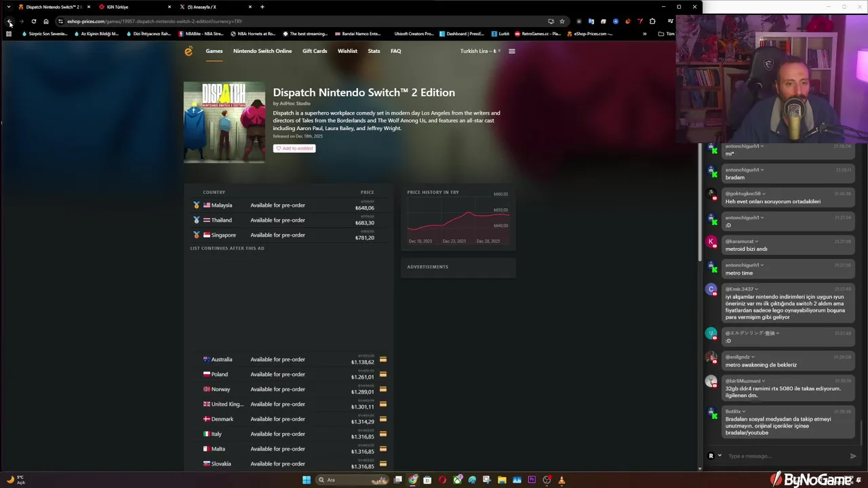868x488 pixels.
Task: Open Snipping Tool from the taskbar
Action: (487, 480)
